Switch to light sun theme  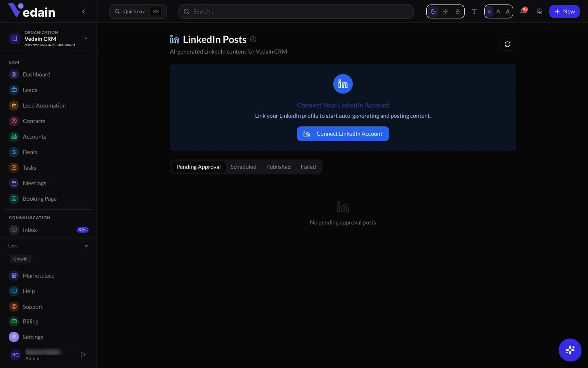pos(445,11)
